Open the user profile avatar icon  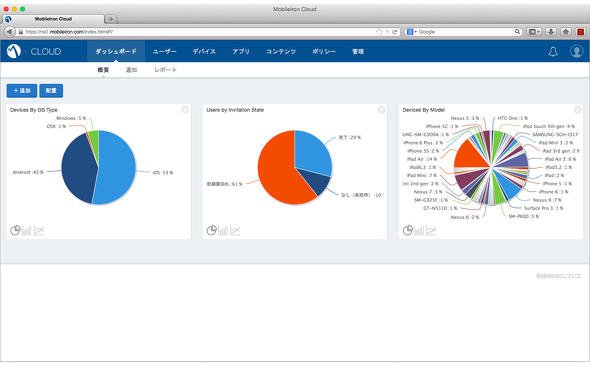coord(576,51)
